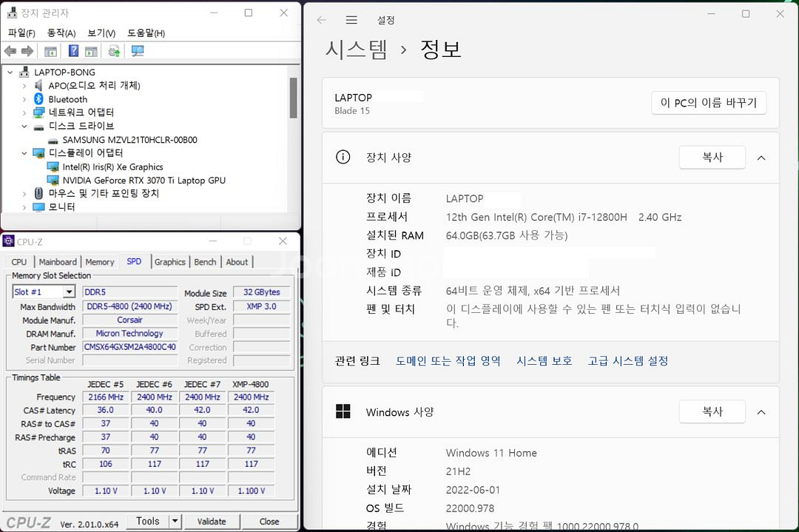Switch to the CPU tab in CPU-Z
799x532 pixels.
click(18, 262)
